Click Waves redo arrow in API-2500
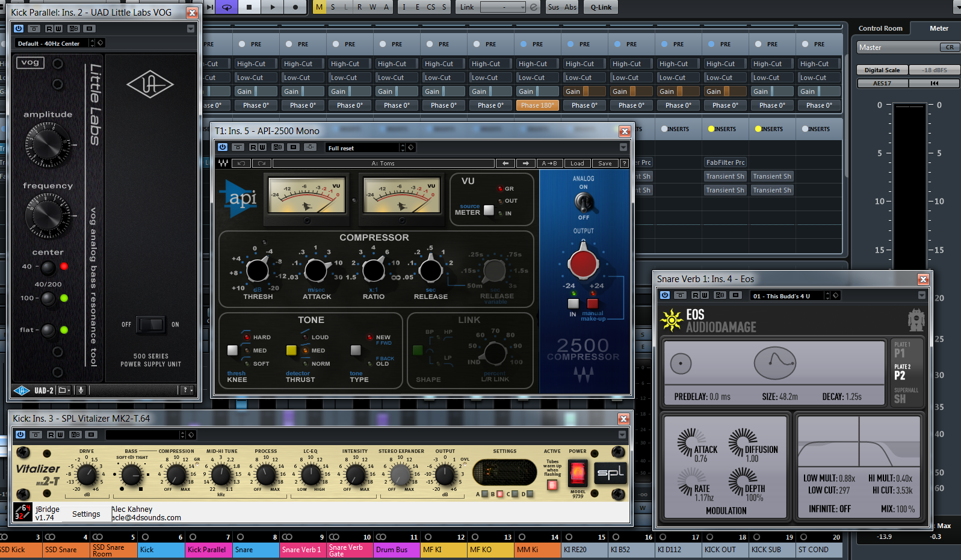This screenshot has width=961, height=560. click(262, 163)
